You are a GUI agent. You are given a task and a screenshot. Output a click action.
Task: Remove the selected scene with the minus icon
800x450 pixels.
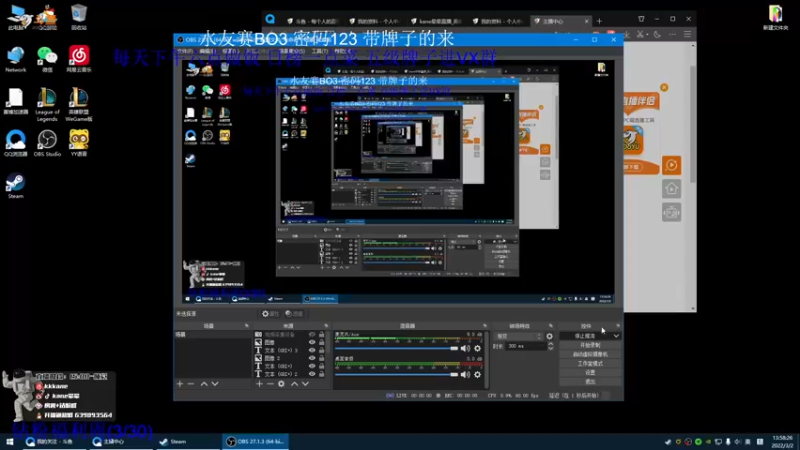191,384
